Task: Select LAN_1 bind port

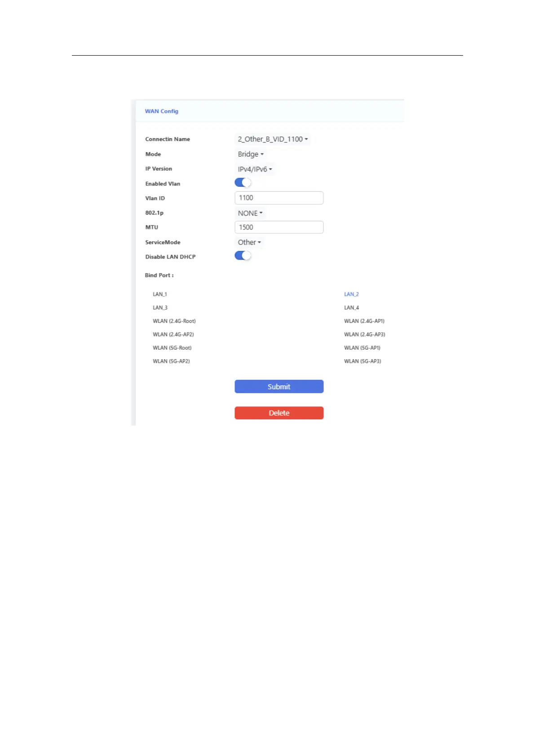Action: tap(160, 294)
